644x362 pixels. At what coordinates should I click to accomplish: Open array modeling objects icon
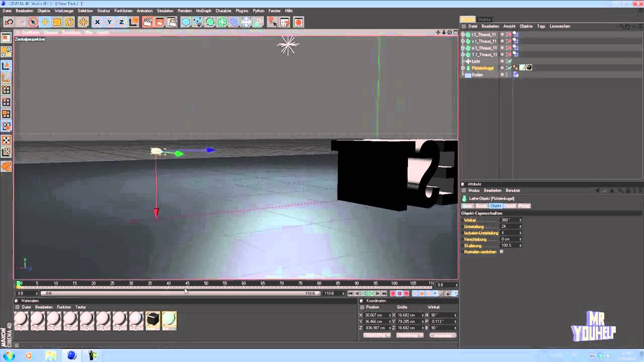222,22
